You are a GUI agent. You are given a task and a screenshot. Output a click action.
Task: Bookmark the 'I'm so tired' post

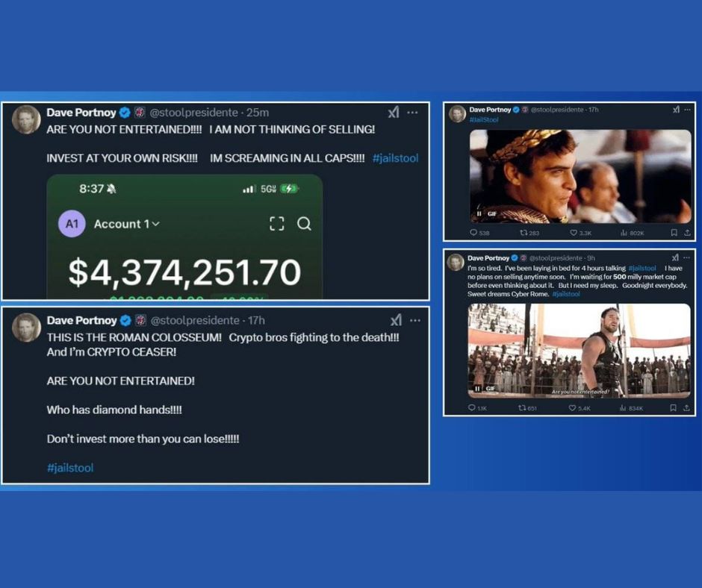click(x=673, y=408)
